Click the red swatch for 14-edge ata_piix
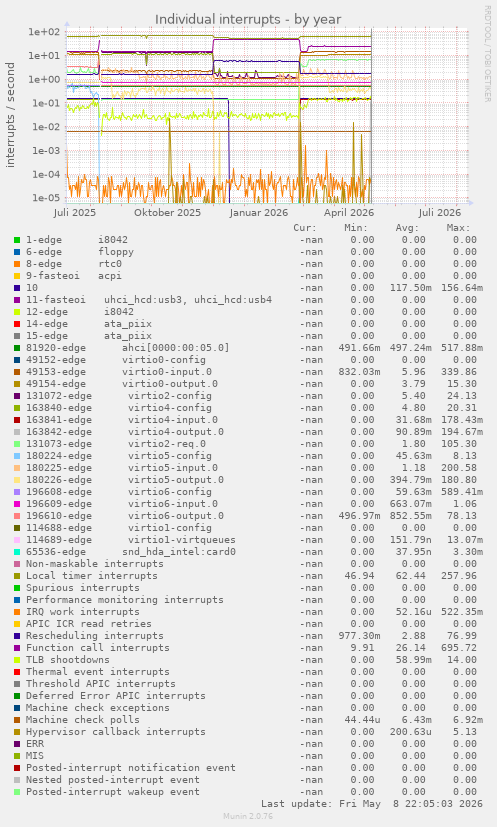This screenshot has width=497, height=827. (17, 324)
